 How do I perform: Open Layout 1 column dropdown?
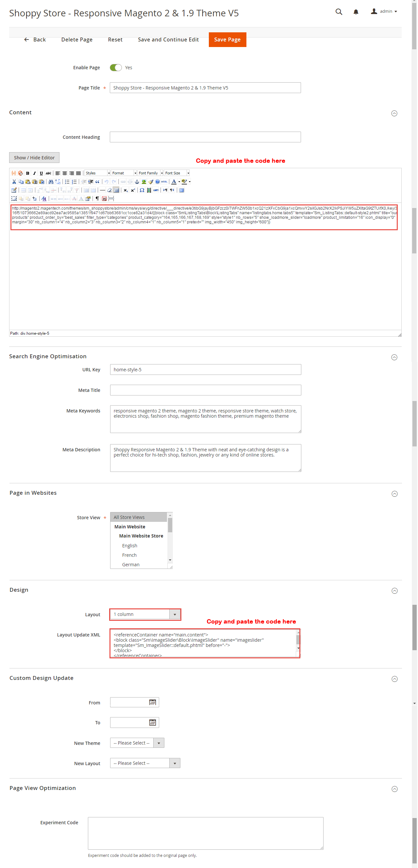145,614
